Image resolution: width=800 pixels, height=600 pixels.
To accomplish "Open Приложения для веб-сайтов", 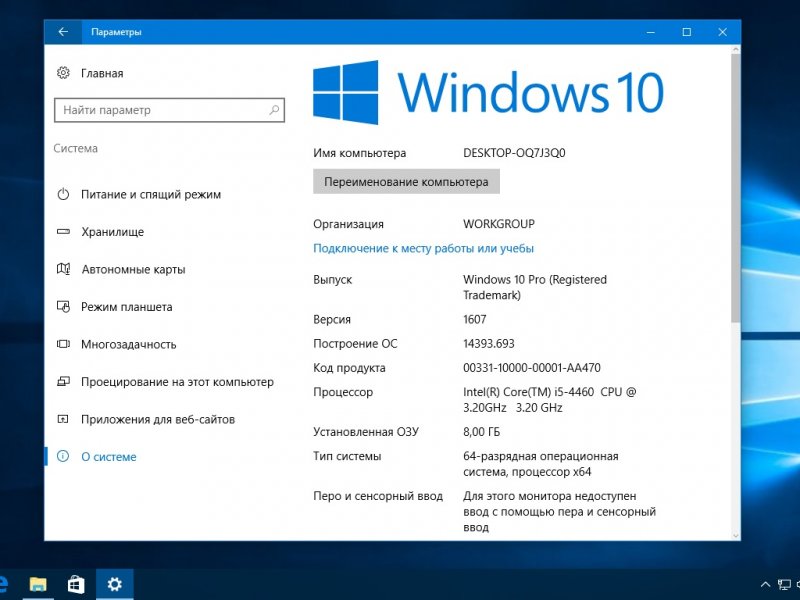I will (145, 419).
